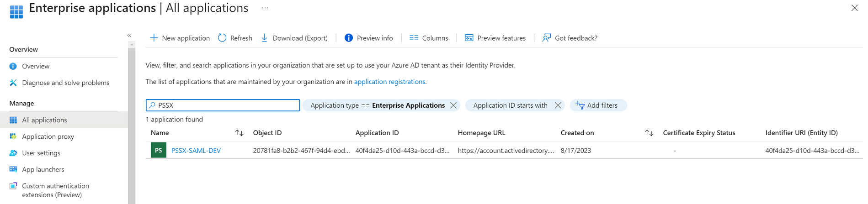This screenshot has width=868, height=204.
Task: Click the grid icon beside All applications
Action: tap(13, 120)
